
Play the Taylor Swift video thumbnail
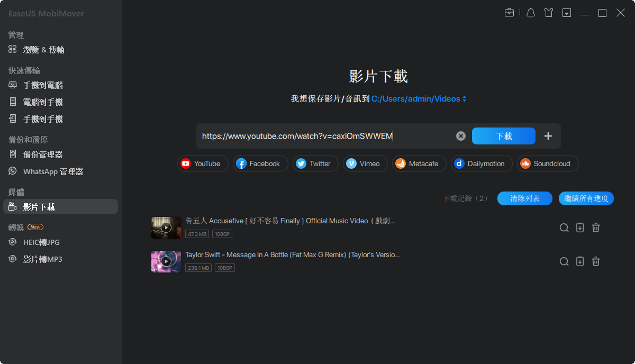coord(166,261)
